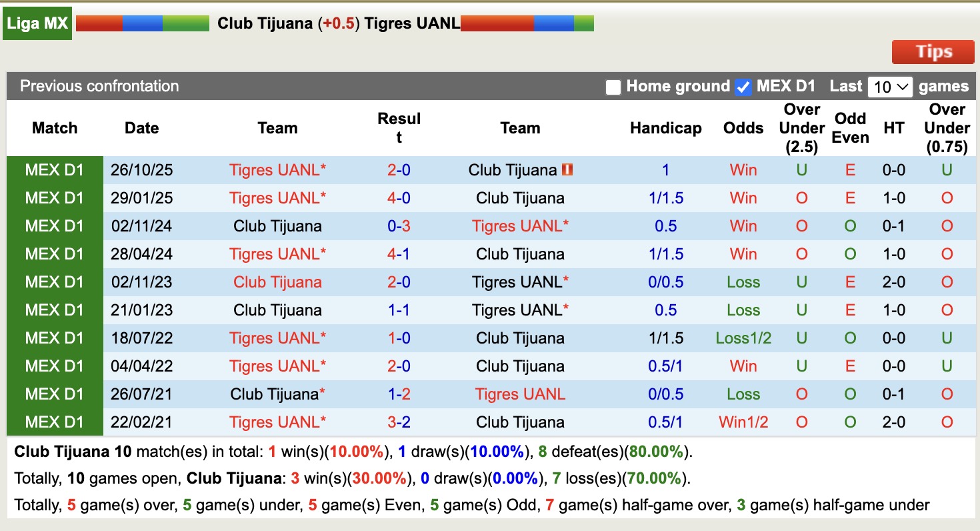Click the green segment of Tigres form bar
The width and height of the screenshot is (980, 531).
tap(583, 22)
